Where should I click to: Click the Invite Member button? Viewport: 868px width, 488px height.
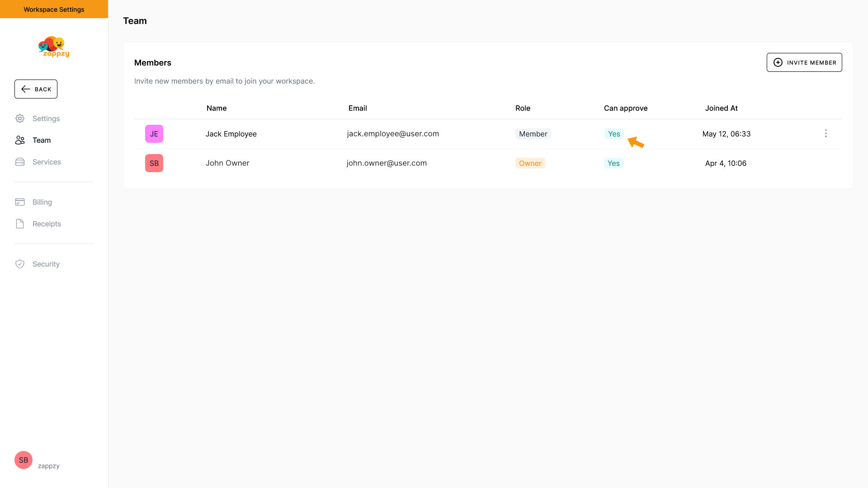tap(804, 62)
